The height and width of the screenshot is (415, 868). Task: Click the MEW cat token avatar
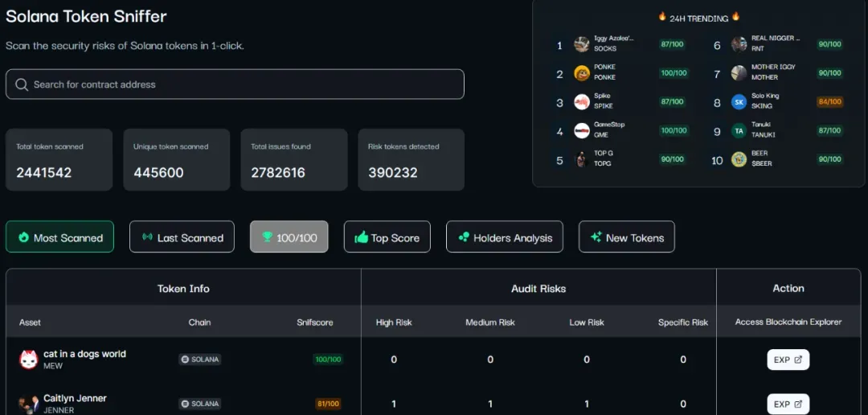point(28,360)
